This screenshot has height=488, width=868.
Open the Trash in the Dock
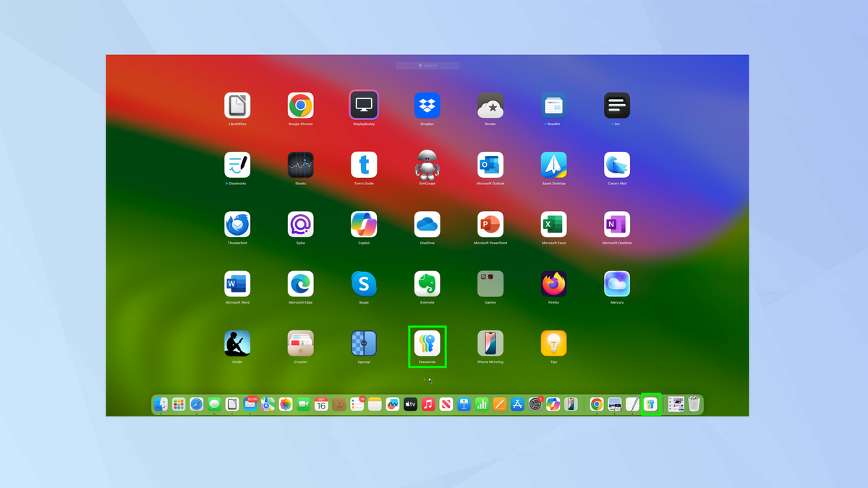click(x=694, y=404)
